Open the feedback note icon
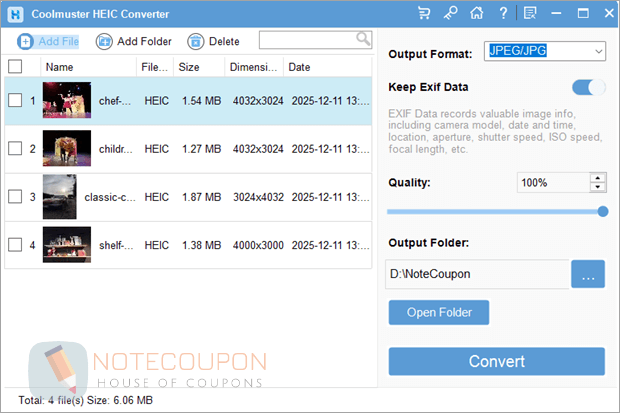This screenshot has height=413, width=620. click(530, 13)
